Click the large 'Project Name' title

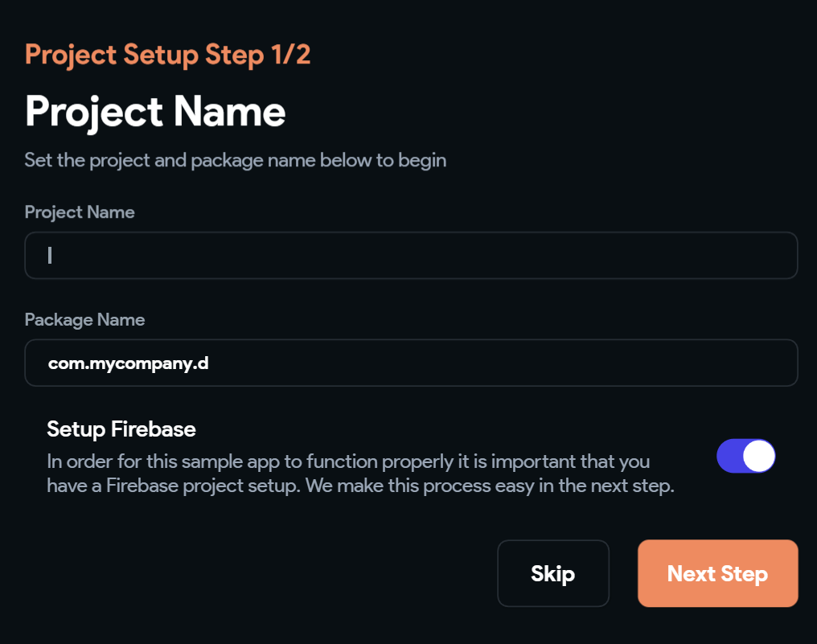click(155, 111)
